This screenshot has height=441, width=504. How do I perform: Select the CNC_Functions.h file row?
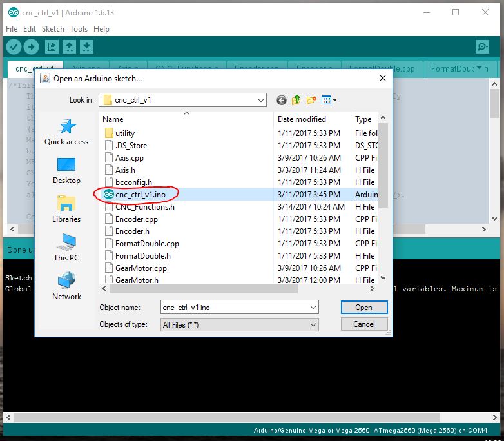[x=239, y=206]
